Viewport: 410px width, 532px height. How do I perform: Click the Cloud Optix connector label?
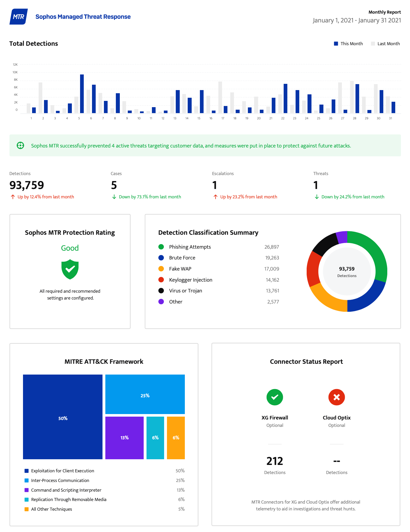pyautogui.click(x=336, y=417)
